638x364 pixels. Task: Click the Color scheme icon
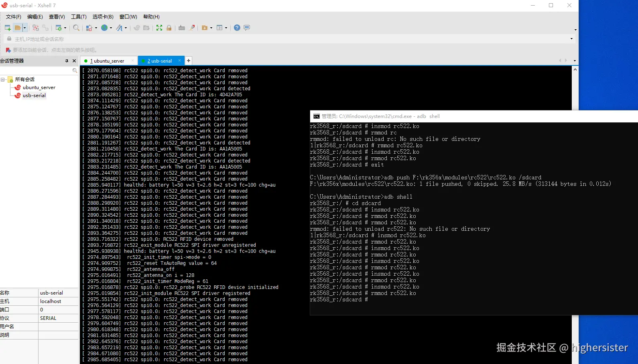(x=89, y=28)
